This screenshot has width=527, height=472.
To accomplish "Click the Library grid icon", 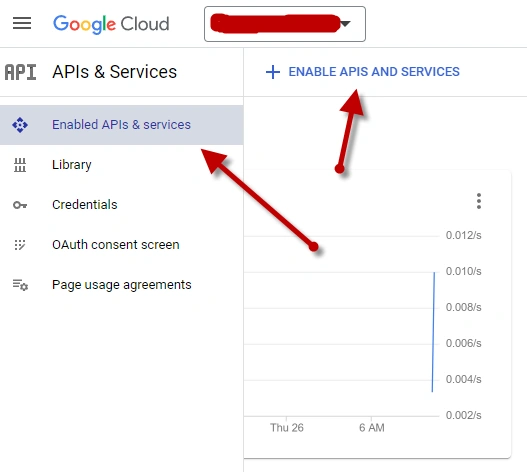I will (20, 165).
